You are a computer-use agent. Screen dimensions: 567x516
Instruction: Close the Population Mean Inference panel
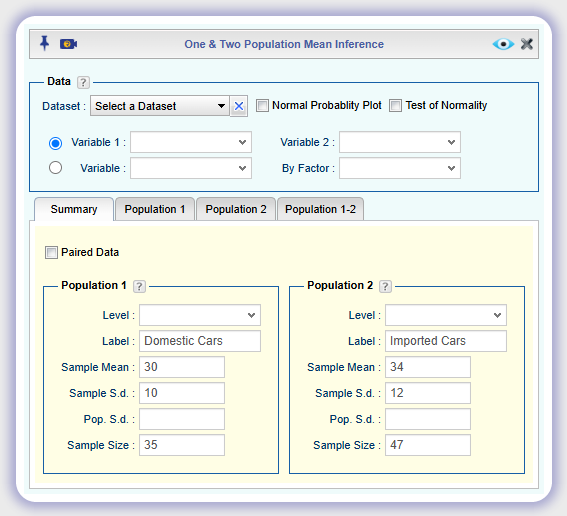coord(527,44)
